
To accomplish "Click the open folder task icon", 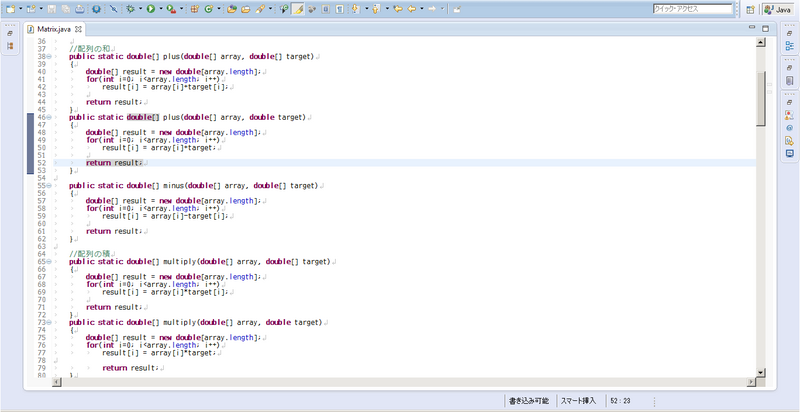I will [245, 9].
